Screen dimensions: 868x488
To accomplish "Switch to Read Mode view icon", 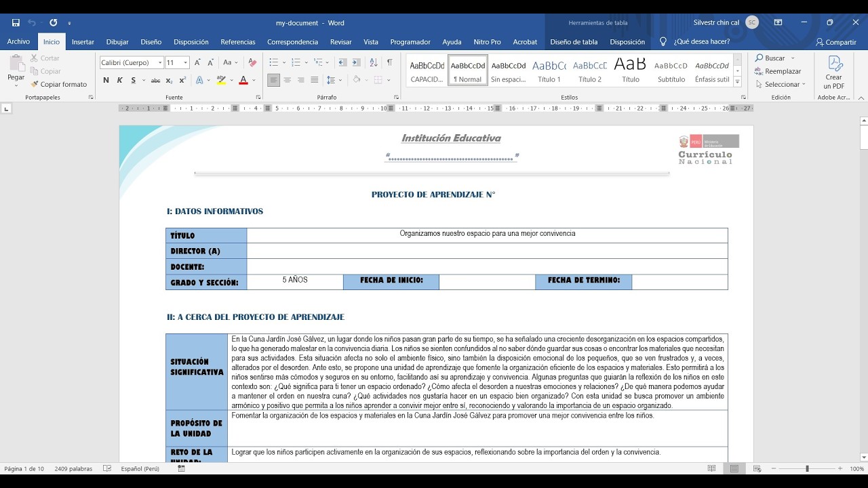I will pyautogui.click(x=711, y=468).
